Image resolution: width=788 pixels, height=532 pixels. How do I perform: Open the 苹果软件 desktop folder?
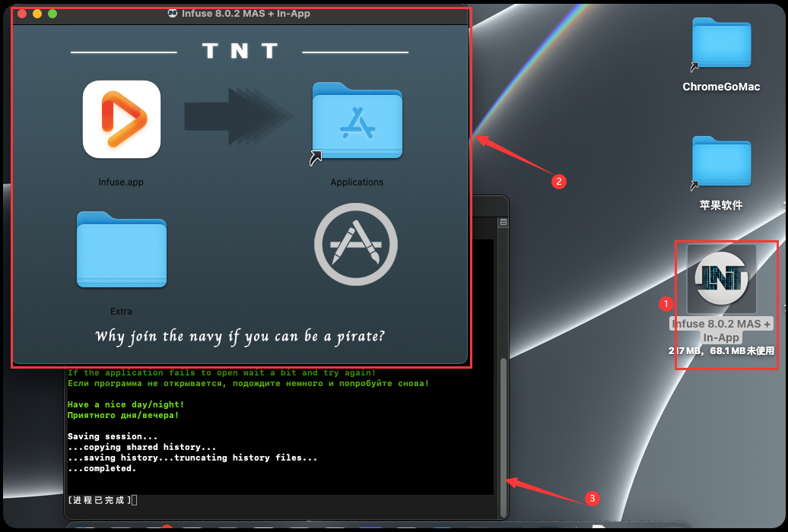pyautogui.click(x=721, y=162)
